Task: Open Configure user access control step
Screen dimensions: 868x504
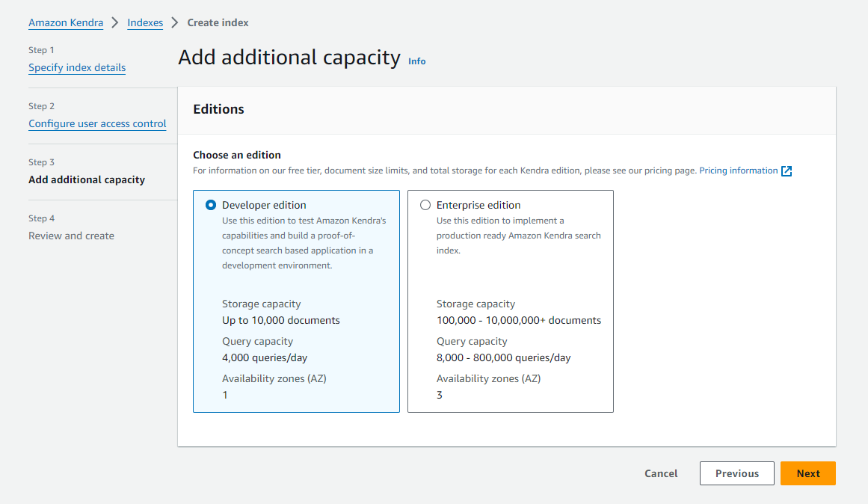Action: (97, 123)
